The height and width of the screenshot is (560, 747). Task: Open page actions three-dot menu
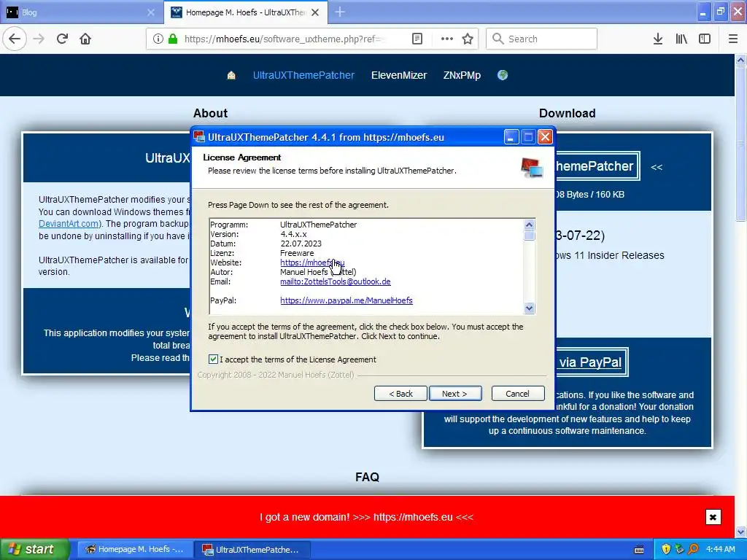(447, 39)
